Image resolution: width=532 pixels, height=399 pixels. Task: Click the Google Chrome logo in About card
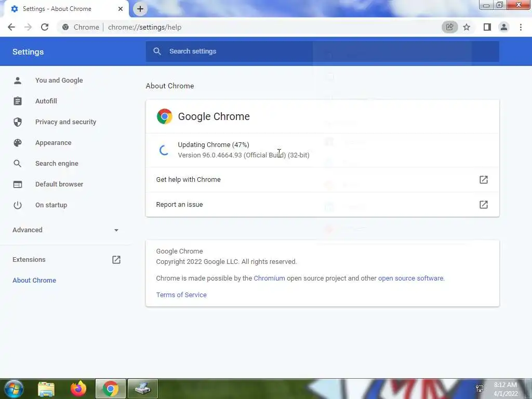click(165, 116)
